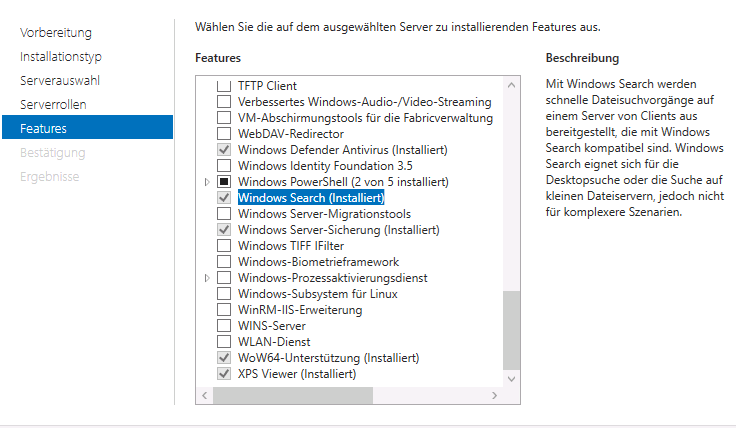Click the scroll down arrow of the features list
The height and width of the screenshot is (428, 736).
click(x=512, y=379)
